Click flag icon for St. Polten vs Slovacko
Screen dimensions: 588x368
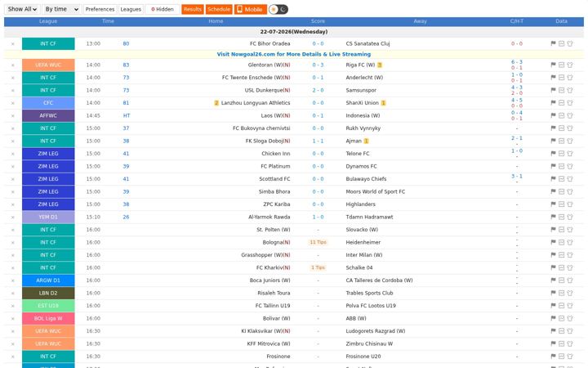click(x=553, y=230)
